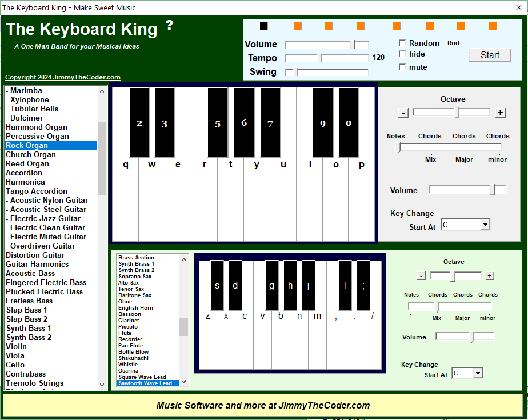The height and width of the screenshot is (420, 528).
Task: Click lower keyboard Octave slider
Action: (456, 276)
